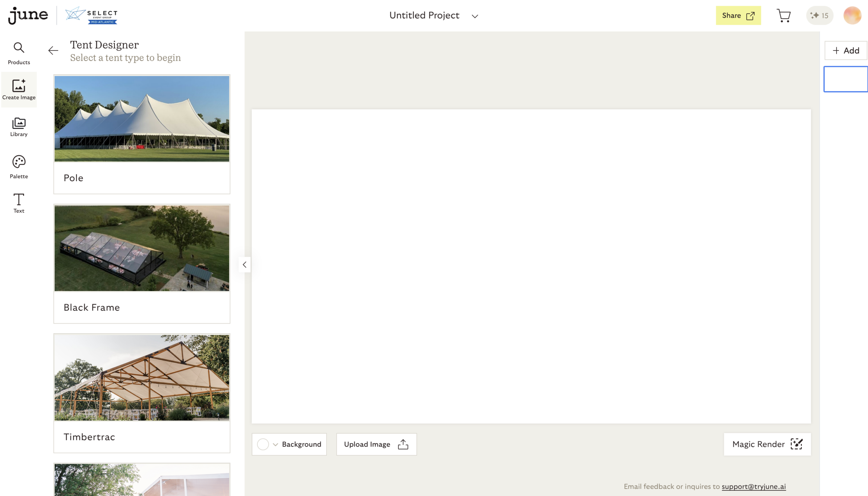Click the Timbertrac label

pos(89,437)
